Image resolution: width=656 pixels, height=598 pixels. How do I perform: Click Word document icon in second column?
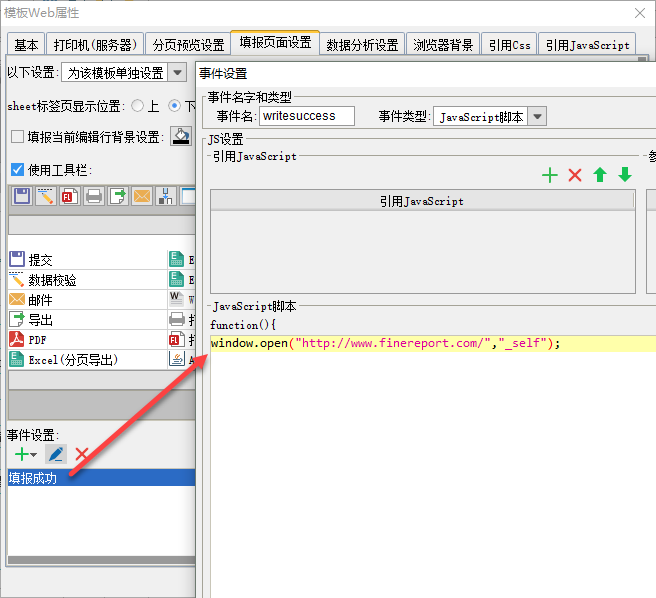[177, 299]
